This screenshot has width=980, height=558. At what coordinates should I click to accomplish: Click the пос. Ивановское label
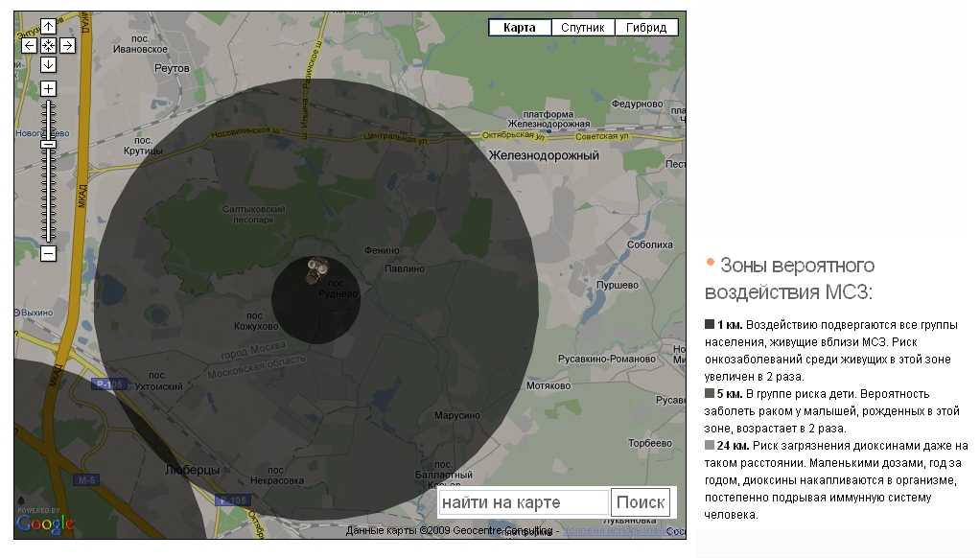[x=140, y=44]
